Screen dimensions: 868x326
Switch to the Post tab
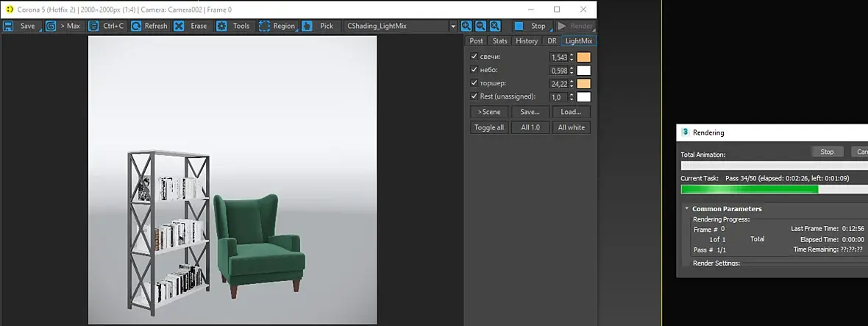pyautogui.click(x=477, y=41)
